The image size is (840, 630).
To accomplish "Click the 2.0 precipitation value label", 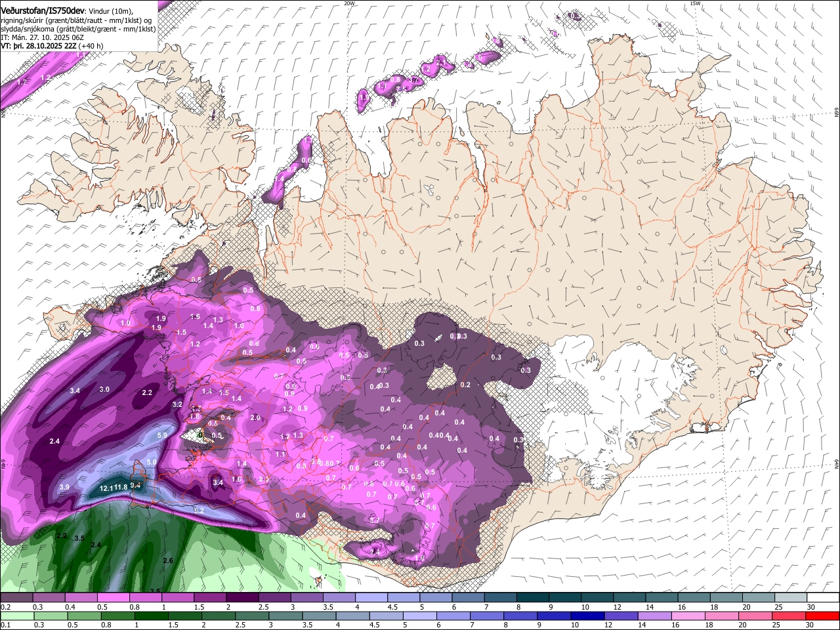I will tap(255, 417).
